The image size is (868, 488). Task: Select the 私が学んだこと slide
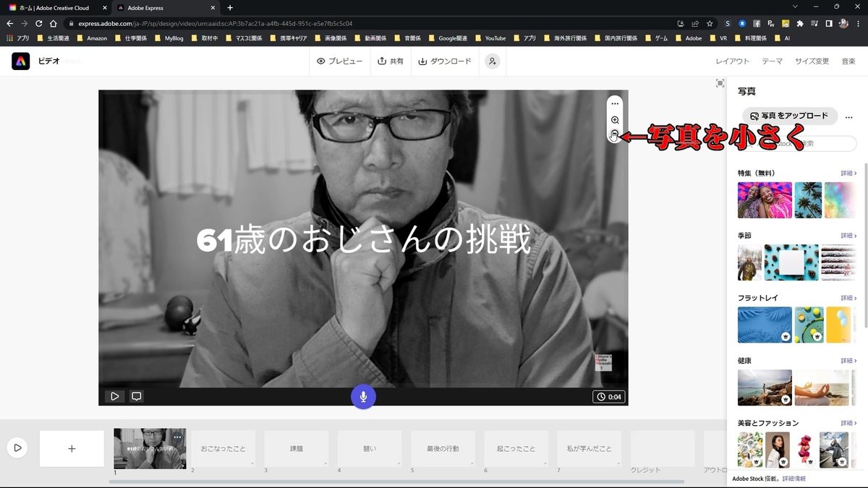[590, 448]
